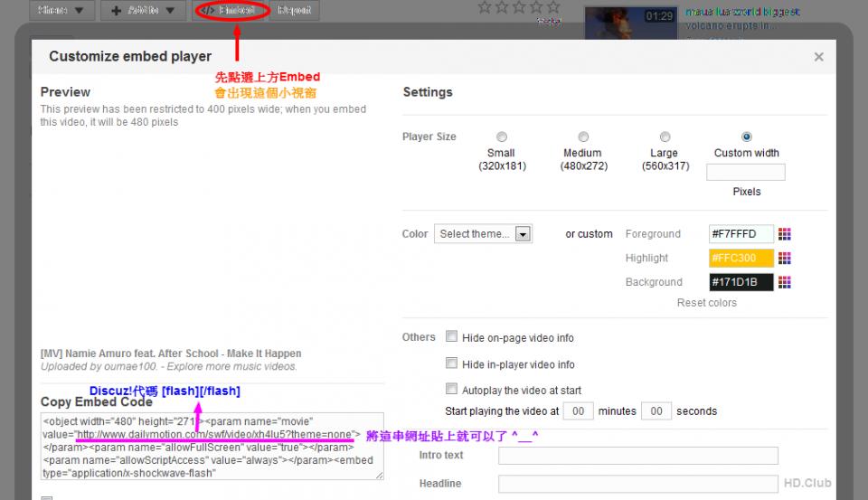
Task: Click the Large '(560x317)' size label
Action: click(x=665, y=166)
